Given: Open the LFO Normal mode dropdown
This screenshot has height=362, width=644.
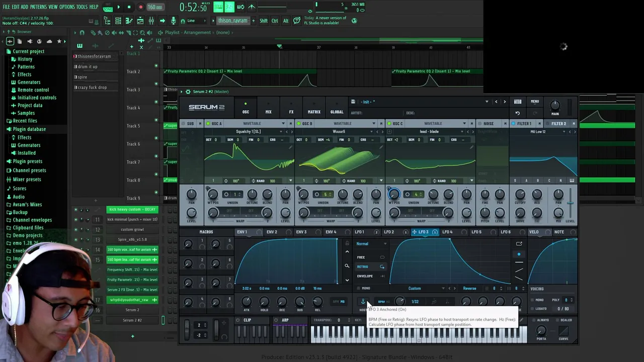Looking at the screenshot, I should point(372,244).
